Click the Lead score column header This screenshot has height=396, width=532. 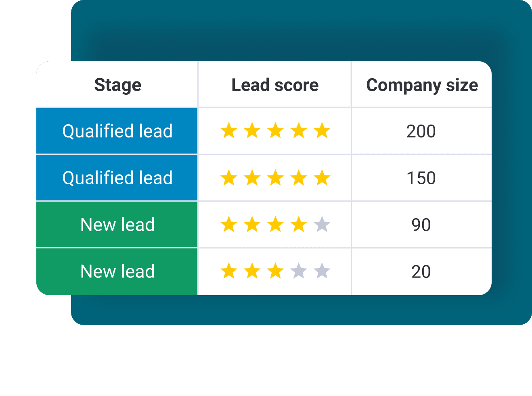(x=275, y=85)
